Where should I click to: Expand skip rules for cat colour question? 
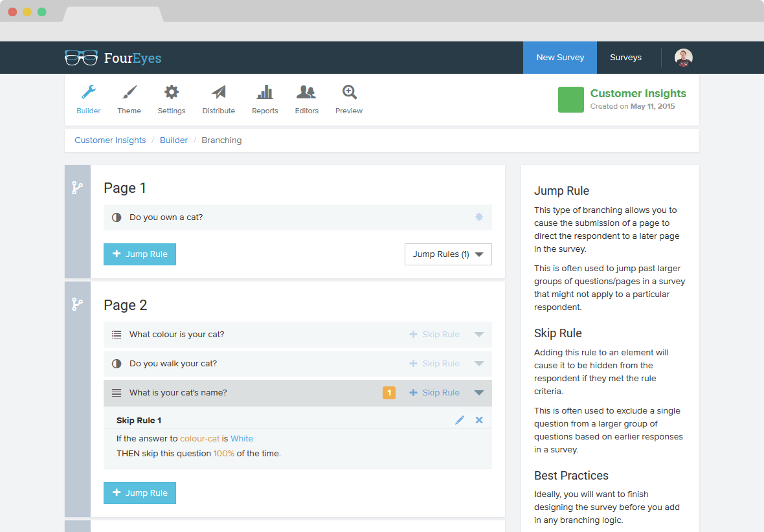[x=479, y=334]
